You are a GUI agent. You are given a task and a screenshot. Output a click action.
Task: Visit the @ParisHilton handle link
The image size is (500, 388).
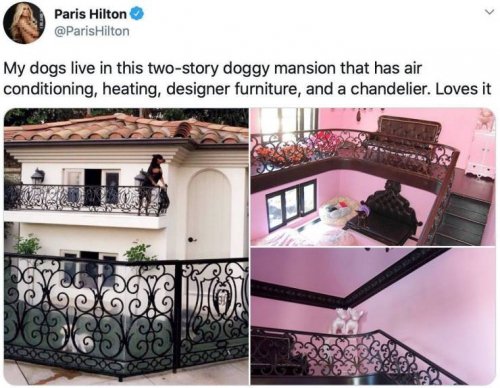92,31
